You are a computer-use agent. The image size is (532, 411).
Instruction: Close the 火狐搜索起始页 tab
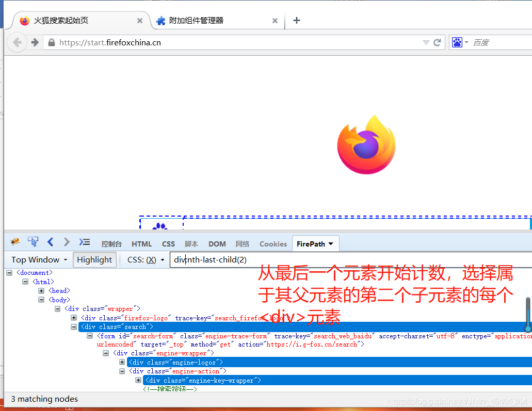(139, 21)
